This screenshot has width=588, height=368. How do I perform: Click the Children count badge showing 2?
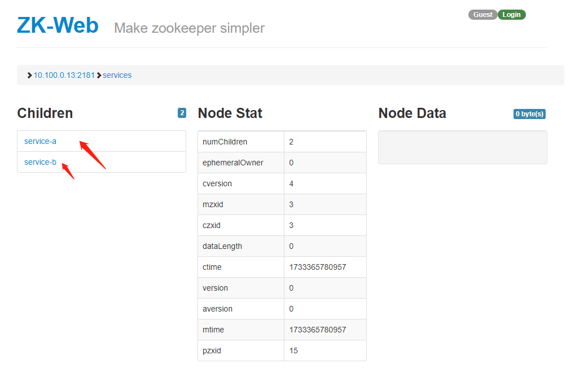tap(182, 113)
